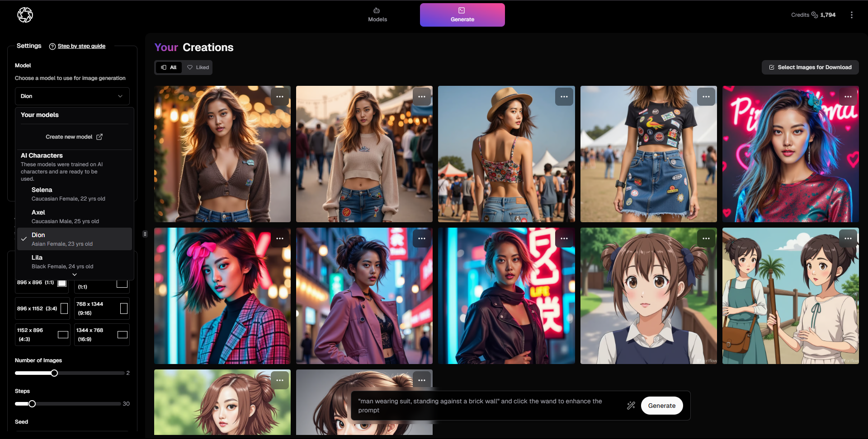Click the prompt text input field

tap(479, 405)
